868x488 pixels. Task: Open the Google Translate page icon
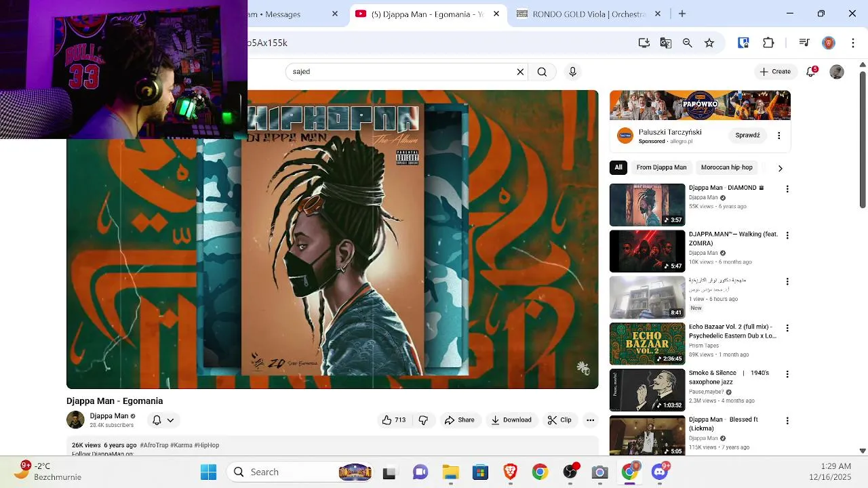click(666, 43)
